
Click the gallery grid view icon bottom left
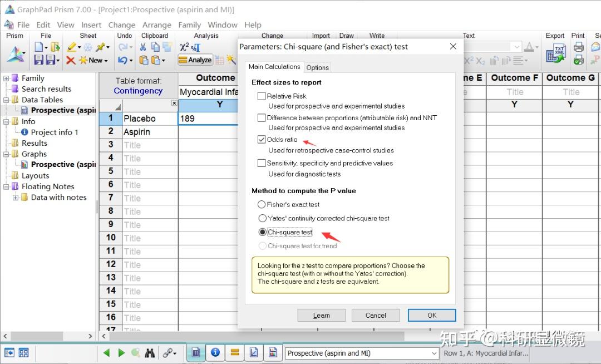pyautogui.click(x=24, y=352)
